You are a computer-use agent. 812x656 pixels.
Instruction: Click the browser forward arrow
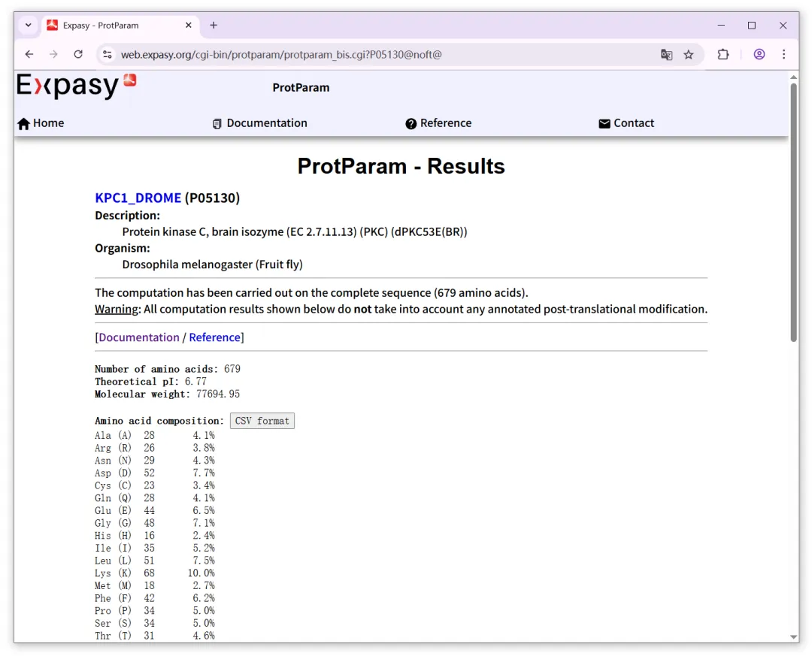tap(53, 54)
